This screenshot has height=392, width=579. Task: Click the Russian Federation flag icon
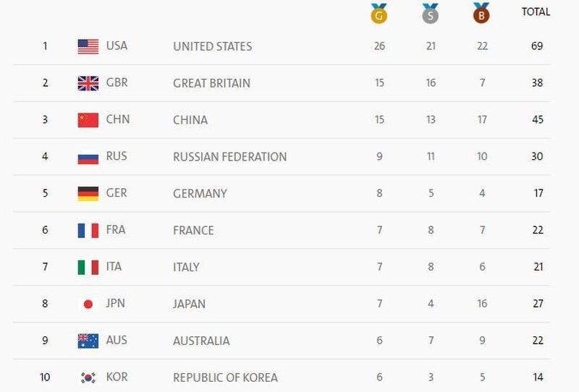(88, 157)
